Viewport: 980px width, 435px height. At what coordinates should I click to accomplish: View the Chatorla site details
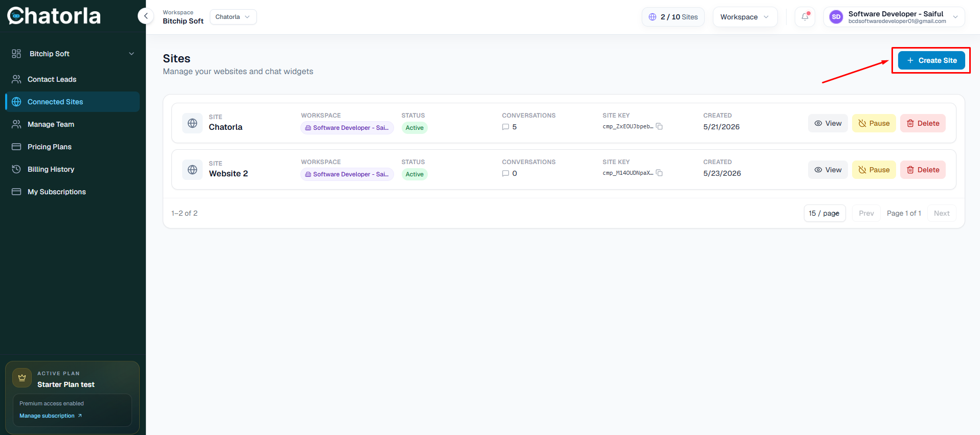(828, 123)
